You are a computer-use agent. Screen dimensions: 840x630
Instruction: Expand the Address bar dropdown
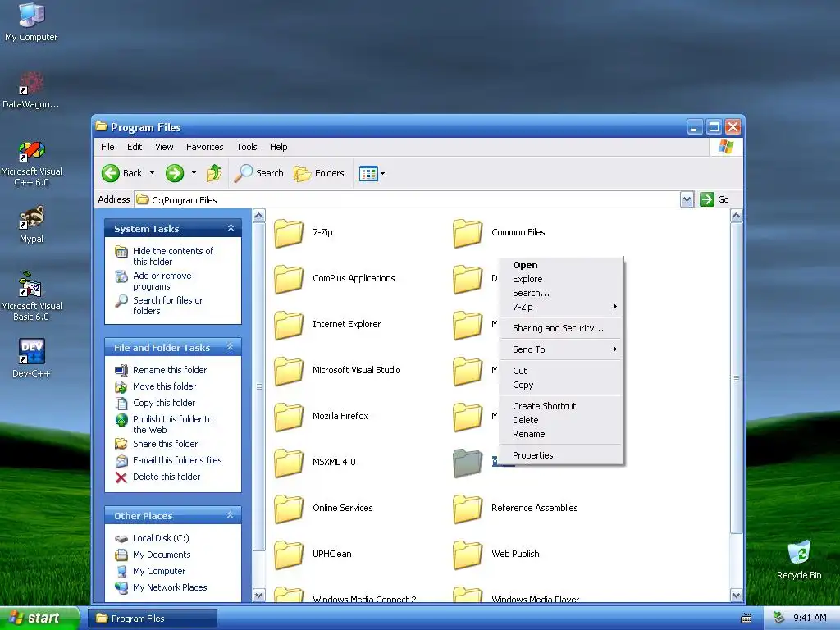[687, 200]
